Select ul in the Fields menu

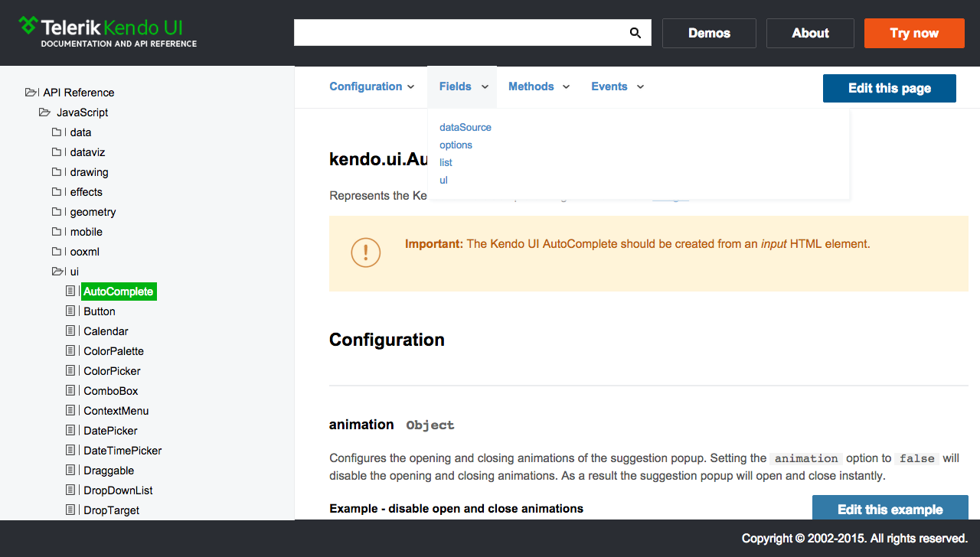[x=443, y=181]
